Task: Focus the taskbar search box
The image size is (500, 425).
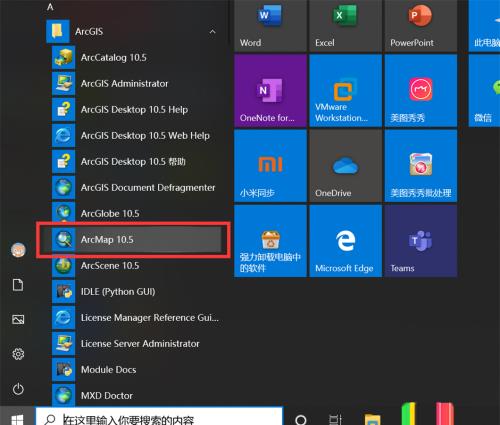Action: point(159,417)
